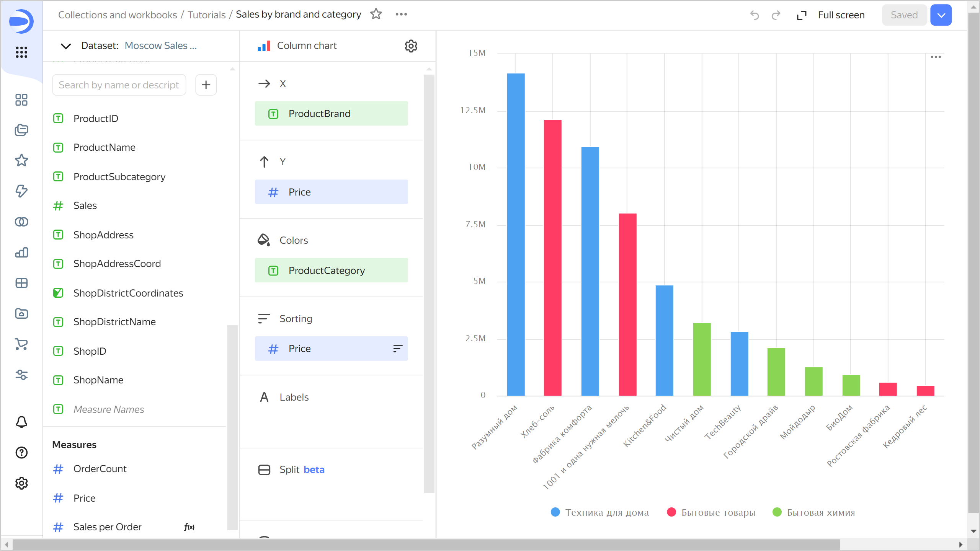
Task: Open the workbook three-dots menu
Action: pyautogui.click(x=401, y=14)
